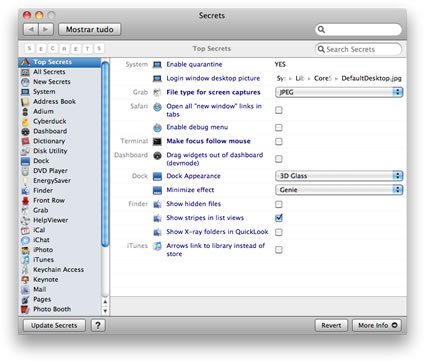The width and height of the screenshot is (425, 361).
Task: Click the More Info button
Action: 377,325
